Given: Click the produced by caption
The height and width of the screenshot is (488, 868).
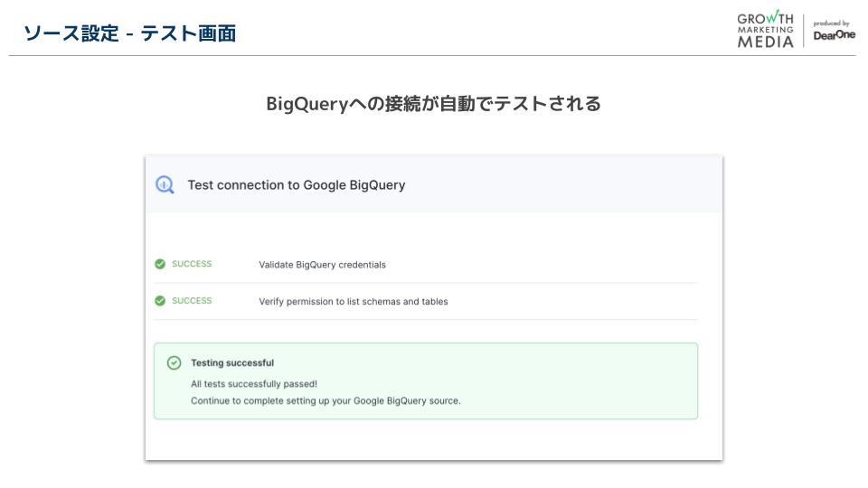Looking at the screenshot, I should point(831,23).
